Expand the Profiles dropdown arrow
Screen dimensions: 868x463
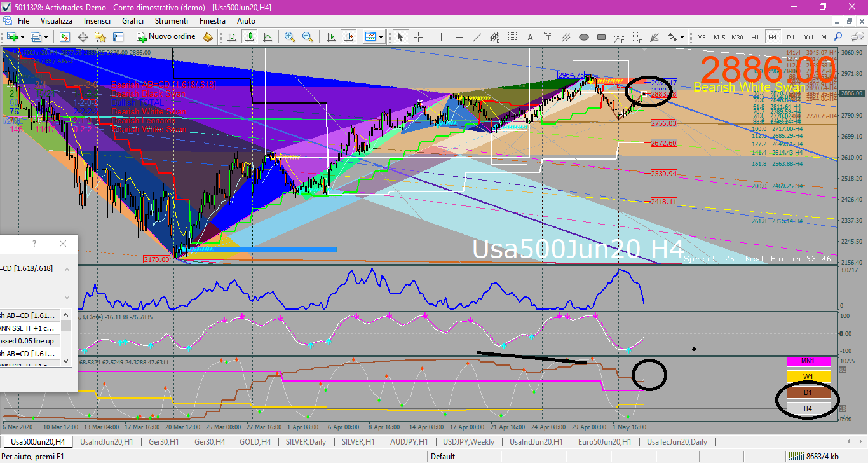tap(46, 37)
